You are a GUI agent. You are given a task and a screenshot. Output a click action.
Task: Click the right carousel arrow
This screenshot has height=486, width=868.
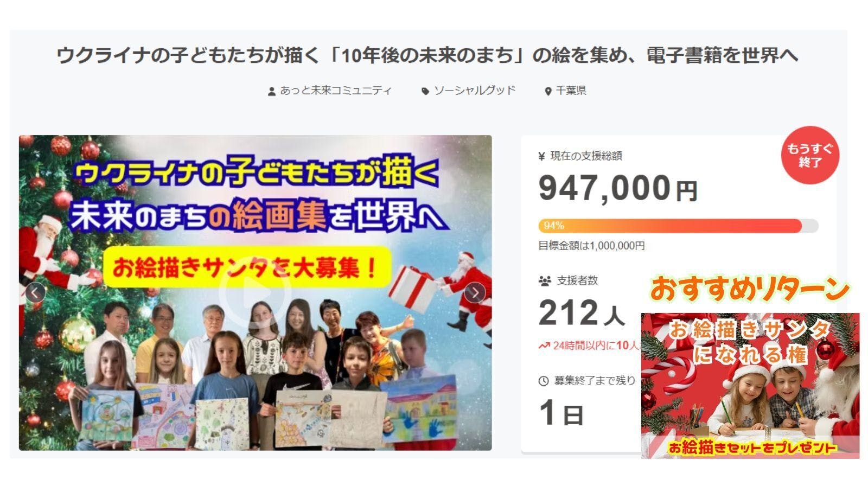[x=475, y=293]
